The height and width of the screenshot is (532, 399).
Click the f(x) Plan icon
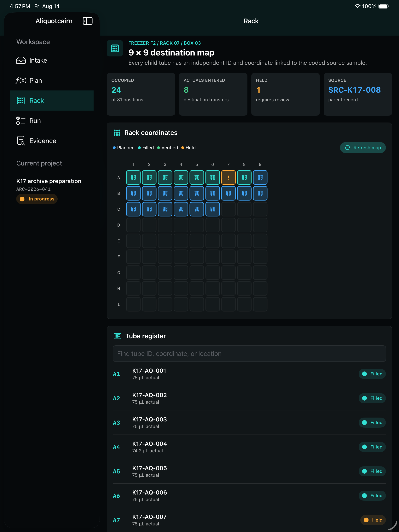21,81
